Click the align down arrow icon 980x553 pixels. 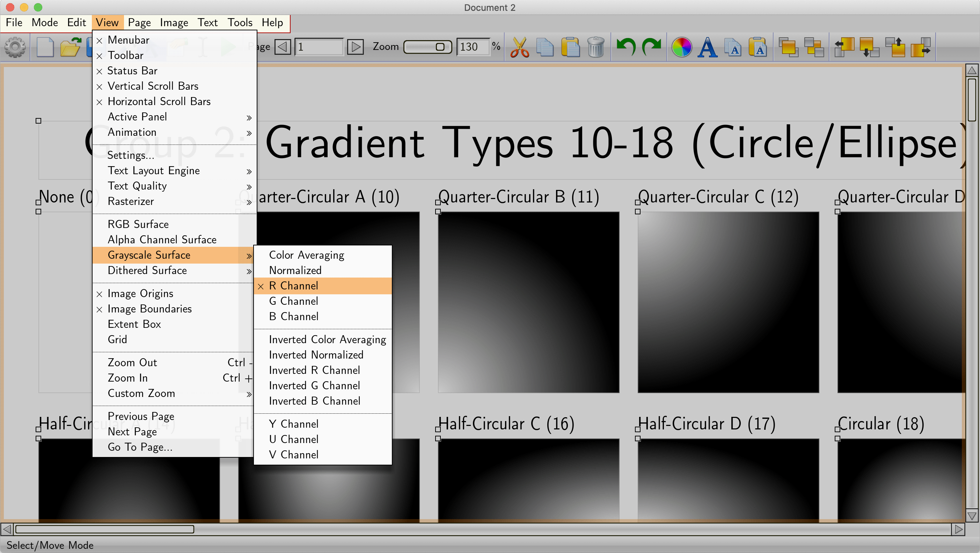[x=870, y=47]
